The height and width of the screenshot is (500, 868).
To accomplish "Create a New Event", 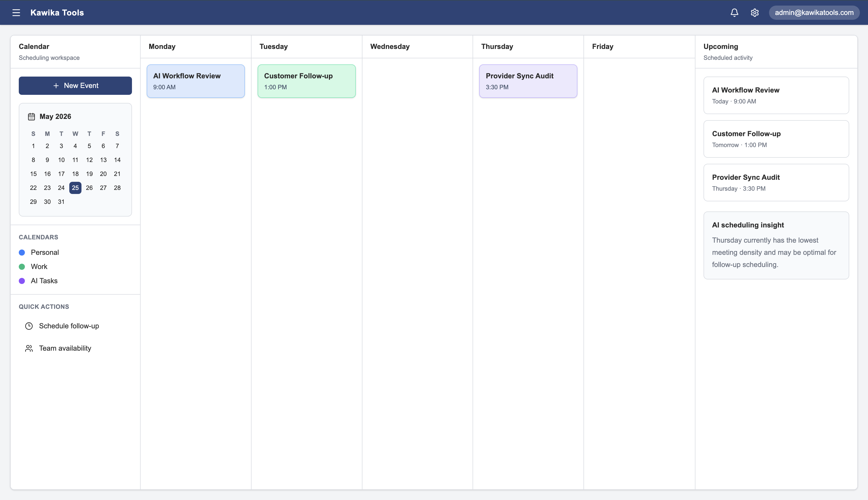I will (x=75, y=85).
